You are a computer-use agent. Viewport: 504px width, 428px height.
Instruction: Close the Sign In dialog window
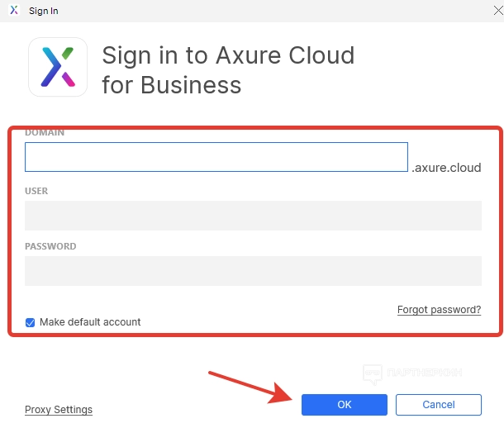tap(496, 12)
